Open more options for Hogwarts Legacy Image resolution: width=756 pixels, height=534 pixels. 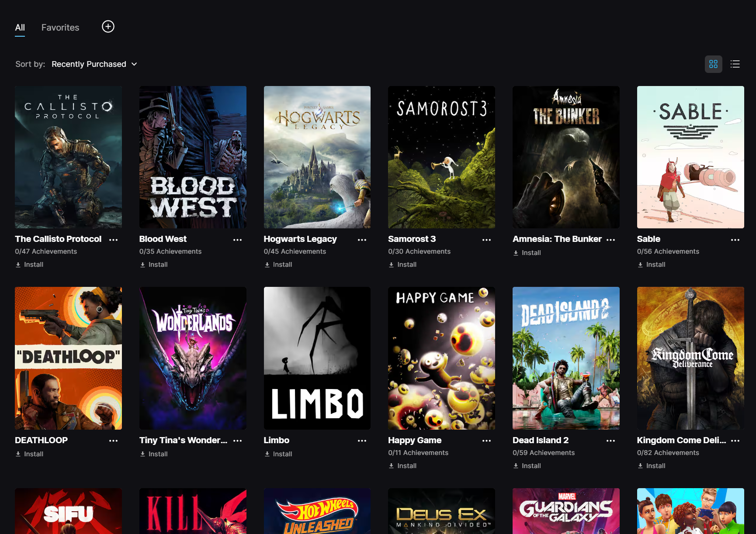pyautogui.click(x=362, y=240)
